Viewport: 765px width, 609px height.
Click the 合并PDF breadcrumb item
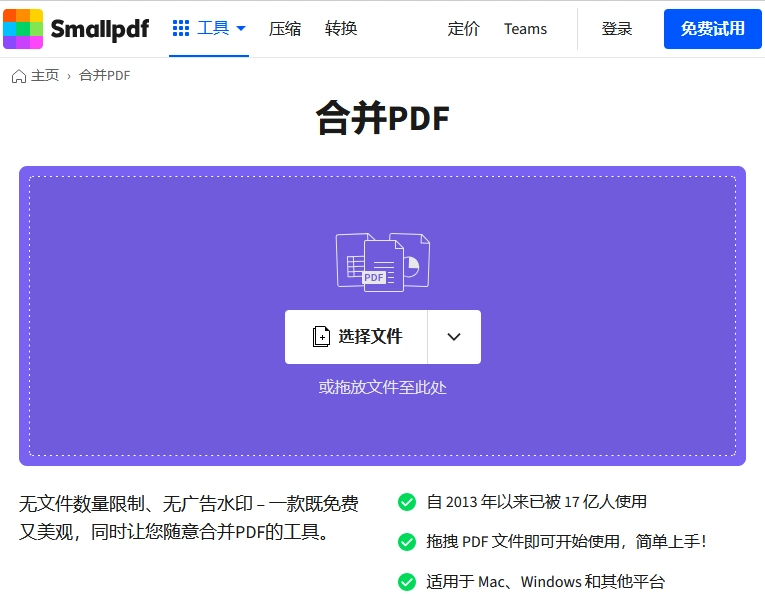click(x=104, y=76)
